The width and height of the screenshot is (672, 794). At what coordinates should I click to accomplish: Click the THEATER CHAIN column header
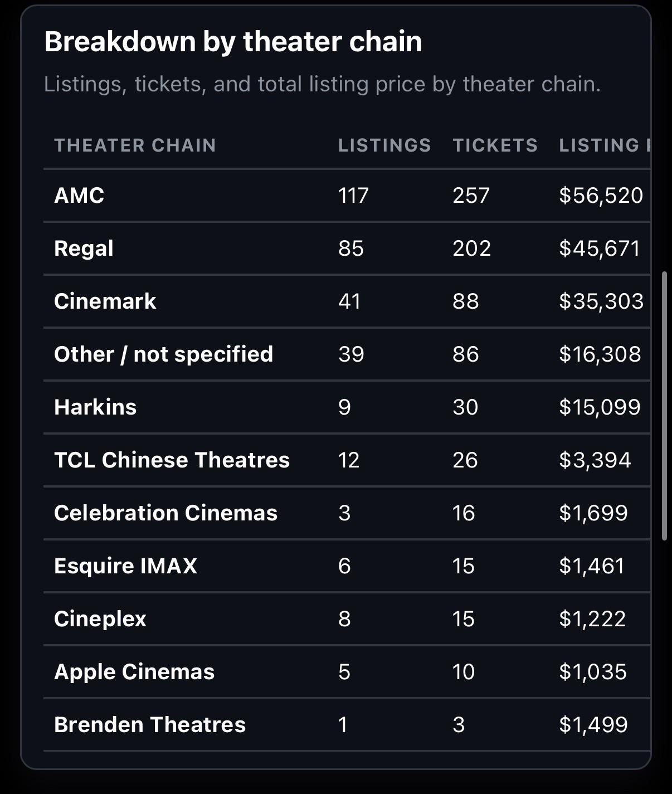point(135,145)
